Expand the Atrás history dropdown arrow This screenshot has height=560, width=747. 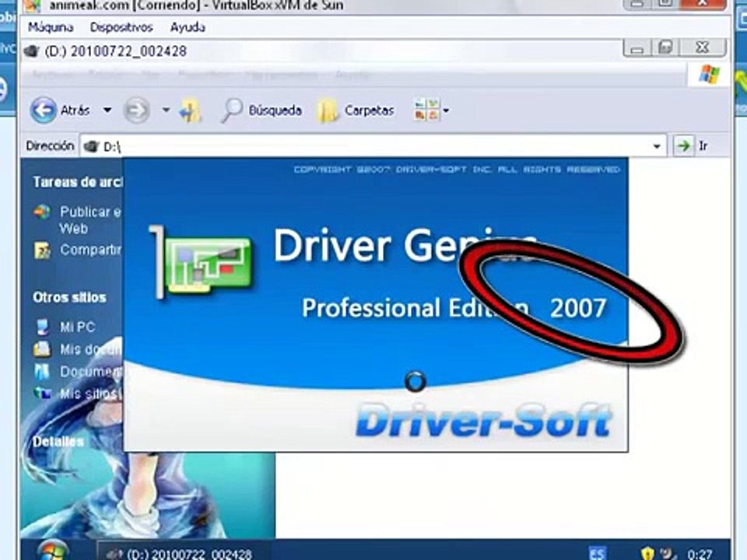[x=107, y=110]
